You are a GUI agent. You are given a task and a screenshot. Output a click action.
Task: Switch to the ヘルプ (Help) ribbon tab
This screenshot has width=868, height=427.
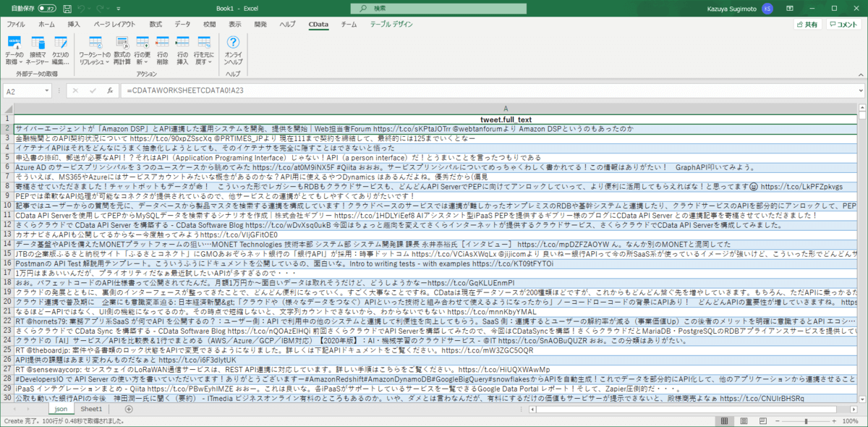pos(287,24)
